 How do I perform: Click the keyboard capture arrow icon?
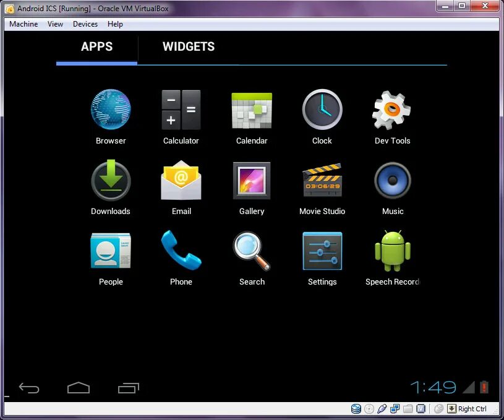coord(451,409)
